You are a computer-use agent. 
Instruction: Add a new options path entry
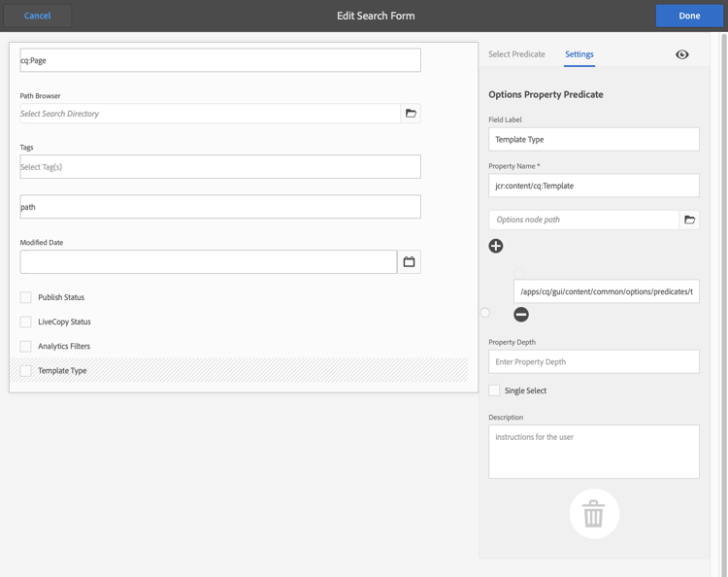pos(496,246)
